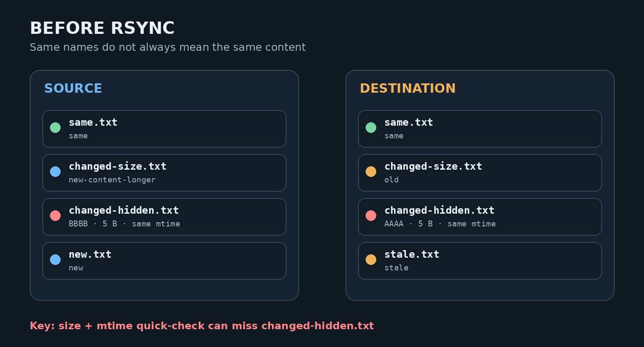Viewport: 644px width, 347px height.
Task: Click 'new-content-longer' text in source
Action: (112, 180)
